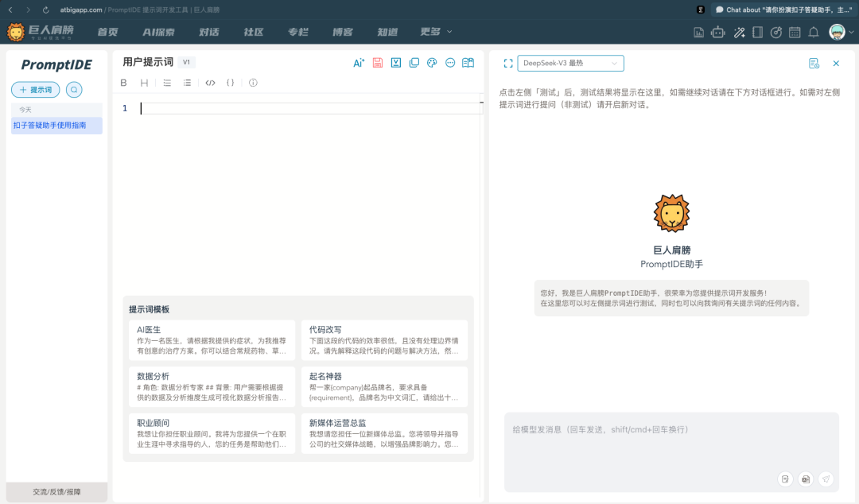Select the 新媒体运营总监 template card
The image size is (859, 504).
pos(385,433)
